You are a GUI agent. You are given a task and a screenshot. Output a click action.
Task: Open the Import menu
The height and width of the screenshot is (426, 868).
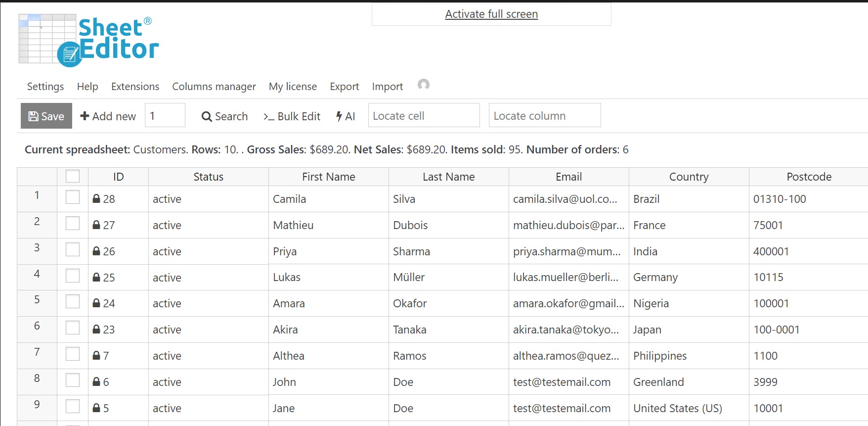click(x=388, y=87)
